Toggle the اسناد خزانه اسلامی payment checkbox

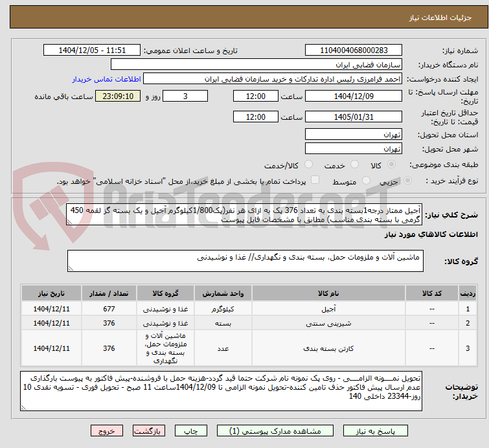315,180
